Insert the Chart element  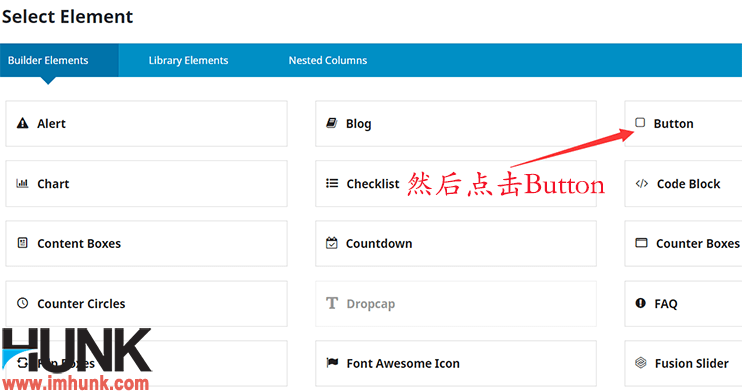(x=146, y=184)
